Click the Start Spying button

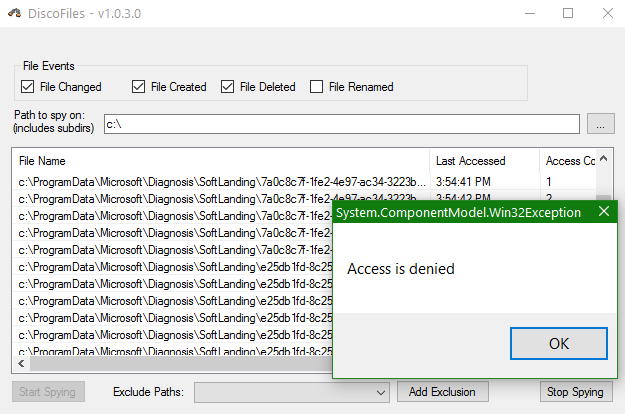tap(48, 392)
